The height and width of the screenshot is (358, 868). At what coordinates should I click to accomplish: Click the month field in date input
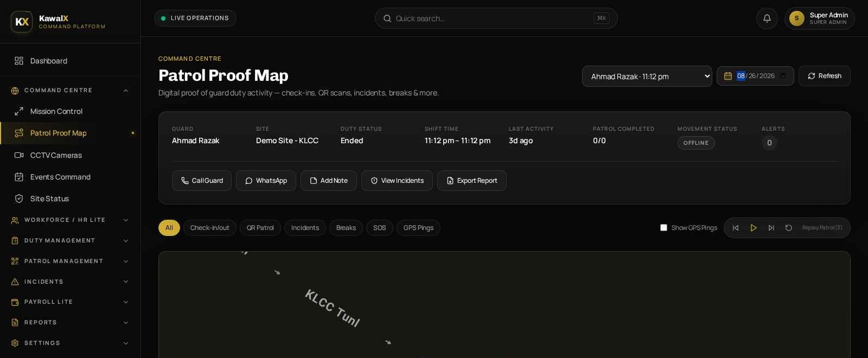pos(741,76)
